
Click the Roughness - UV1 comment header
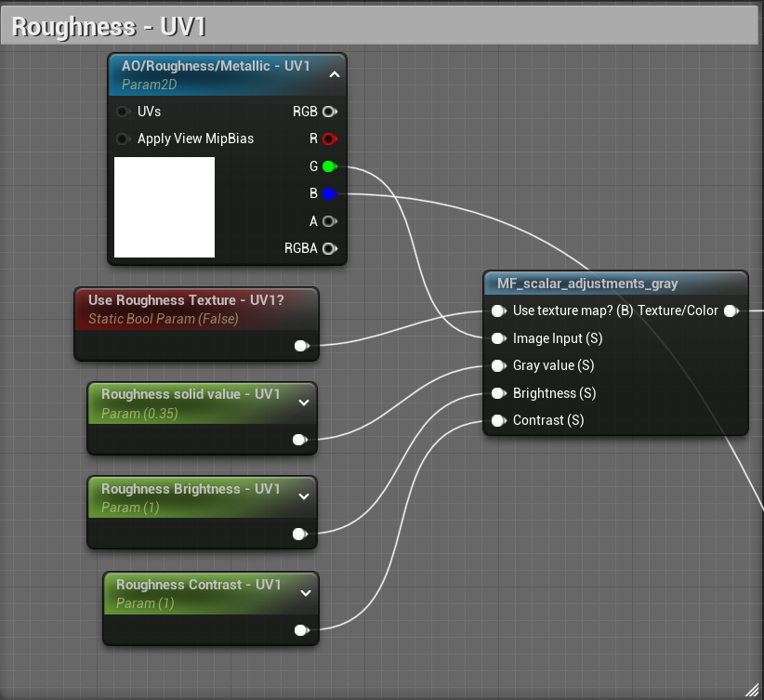(x=379, y=25)
